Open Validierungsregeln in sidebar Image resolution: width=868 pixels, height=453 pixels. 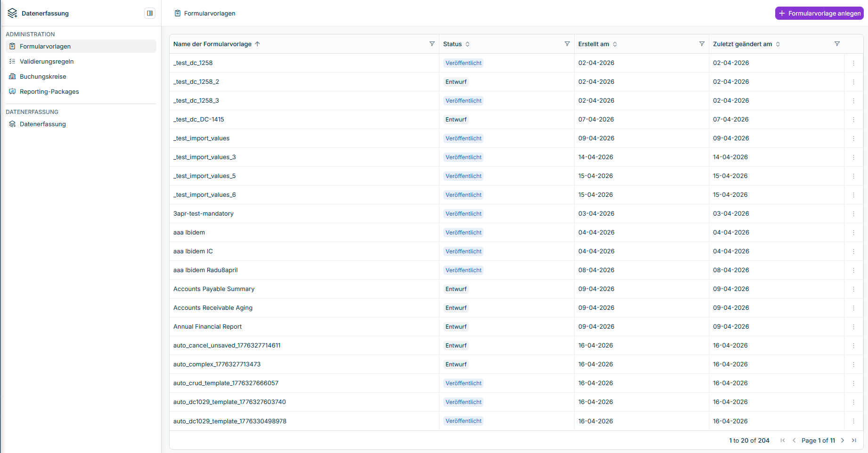[47, 61]
